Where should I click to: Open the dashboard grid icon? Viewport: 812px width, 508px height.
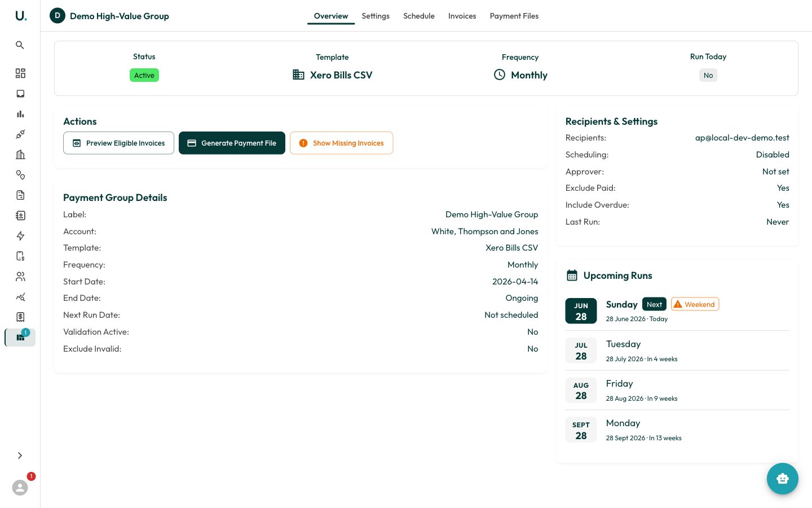[x=20, y=73]
